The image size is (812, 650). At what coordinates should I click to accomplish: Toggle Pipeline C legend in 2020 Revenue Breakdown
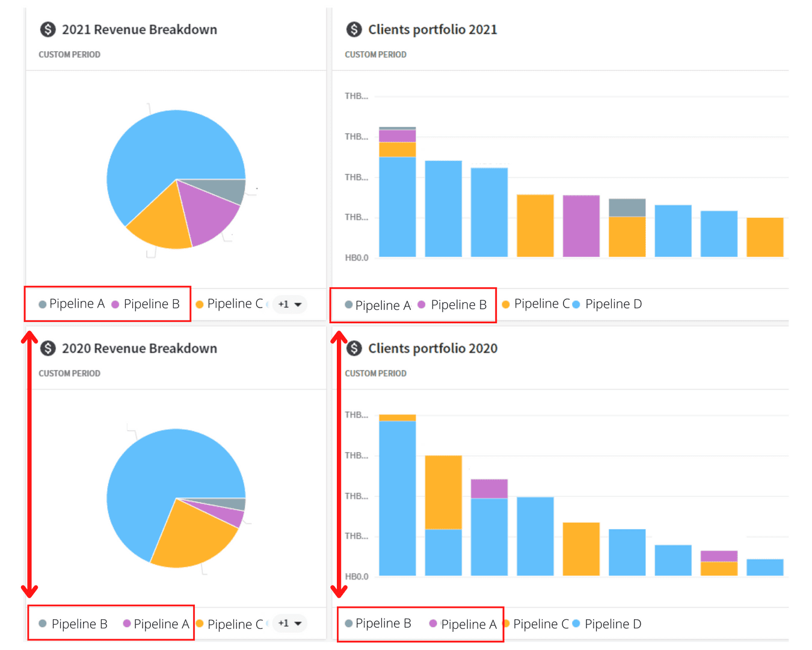click(x=230, y=624)
